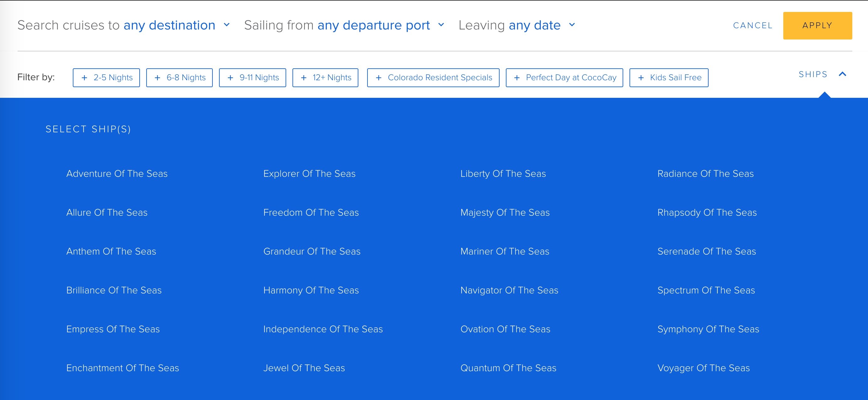Choose Symphony Of The Seas
868x400 pixels.
(708, 329)
